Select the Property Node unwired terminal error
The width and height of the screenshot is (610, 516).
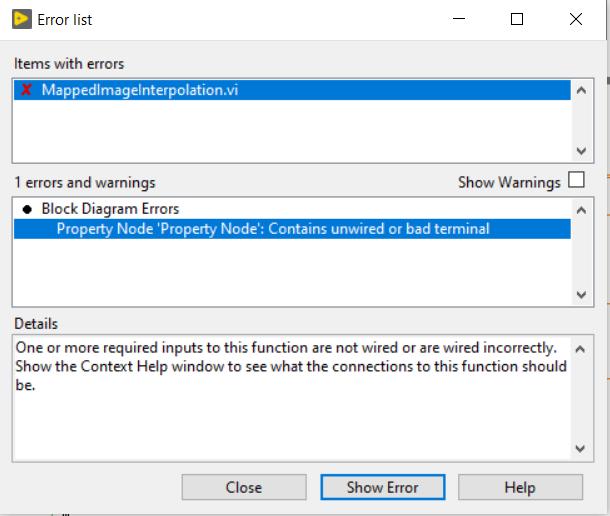(x=272, y=229)
